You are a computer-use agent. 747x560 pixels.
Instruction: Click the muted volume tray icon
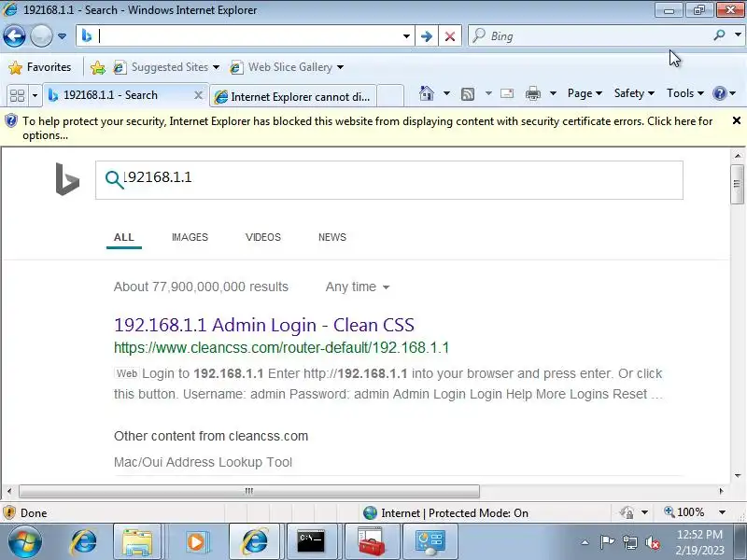[653, 542]
